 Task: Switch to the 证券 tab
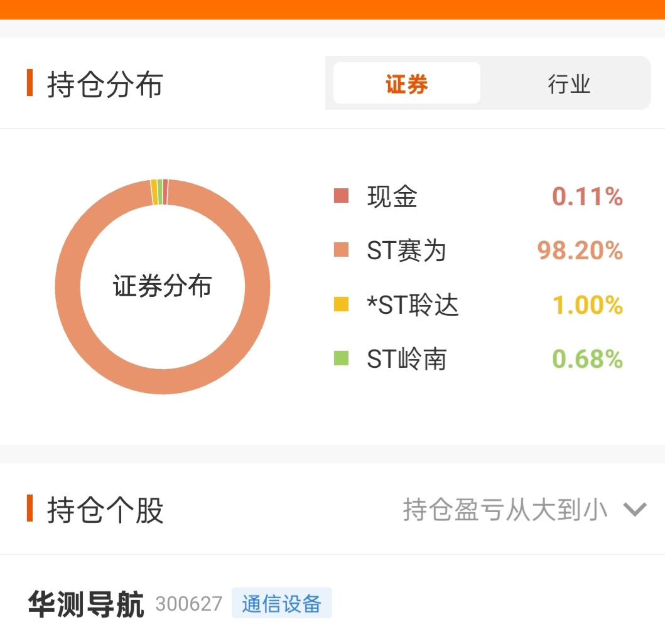(406, 83)
